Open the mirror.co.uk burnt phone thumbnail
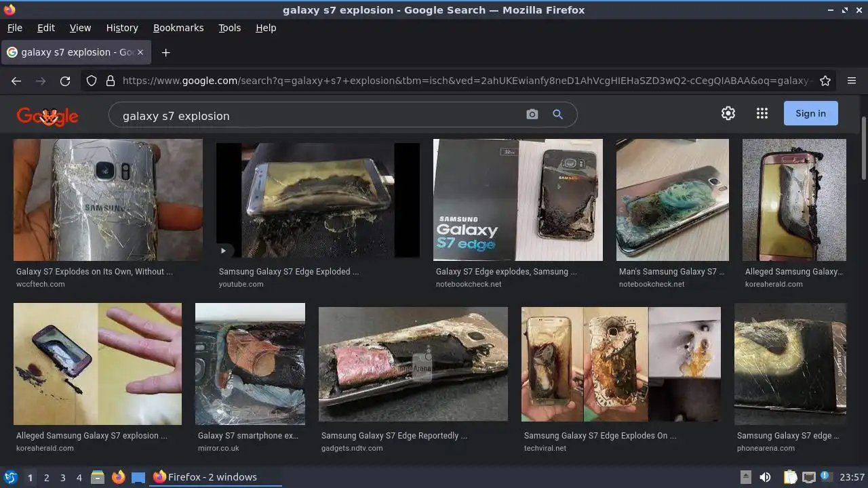Screen dimensions: 868x488 click(x=250, y=364)
